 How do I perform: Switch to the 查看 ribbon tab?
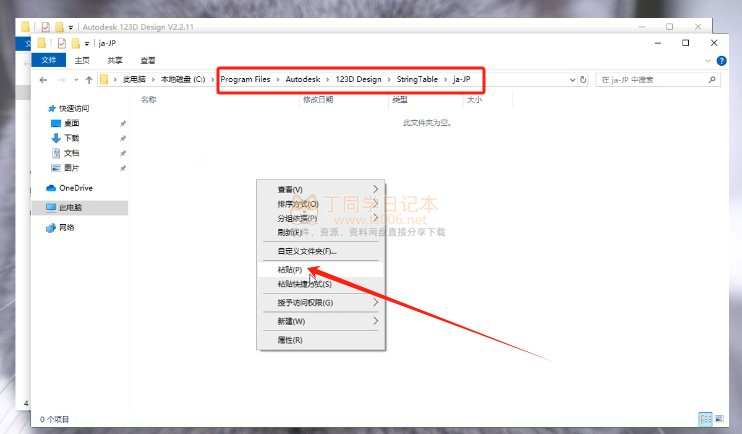click(148, 60)
